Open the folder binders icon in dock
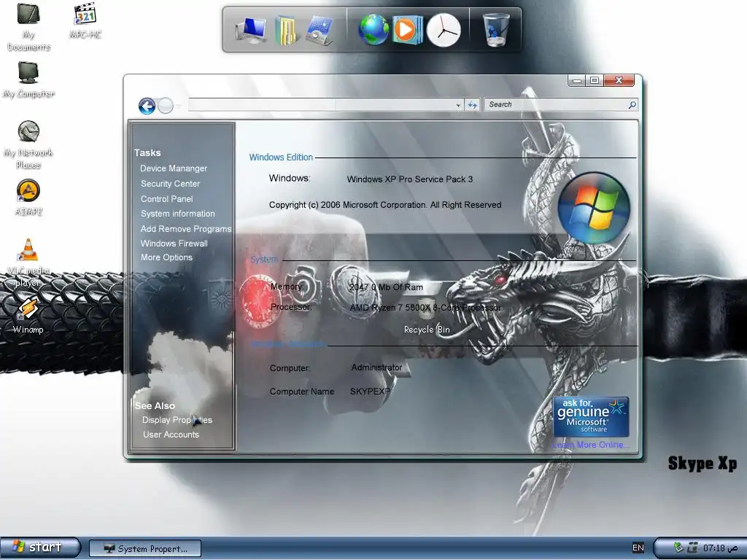The height and width of the screenshot is (560, 747). coord(286,31)
